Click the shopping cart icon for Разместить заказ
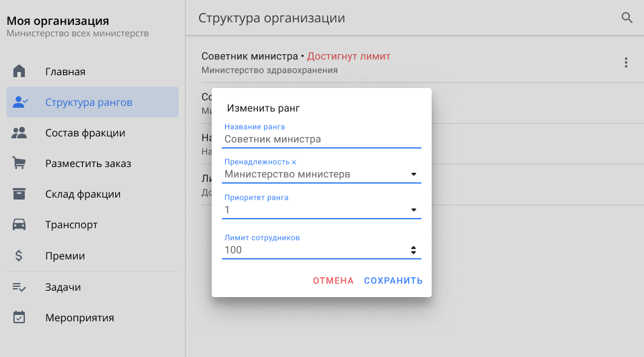The height and width of the screenshot is (357, 644). tap(19, 163)
